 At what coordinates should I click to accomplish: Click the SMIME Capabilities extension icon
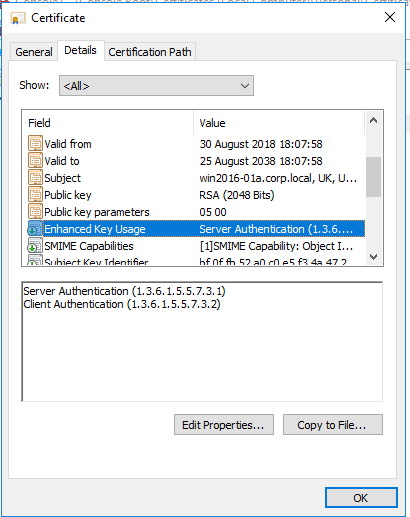pos(35,246)
